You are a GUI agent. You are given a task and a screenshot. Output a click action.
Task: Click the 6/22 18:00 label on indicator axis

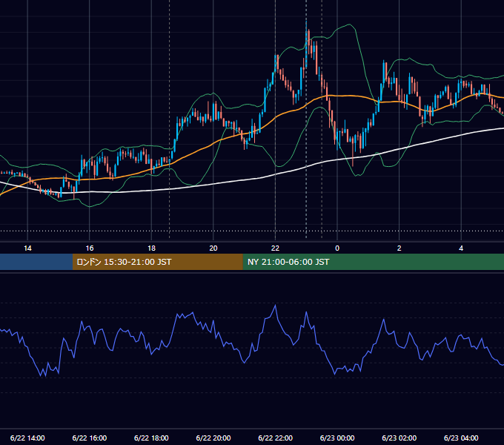click(x=151, y=438)
